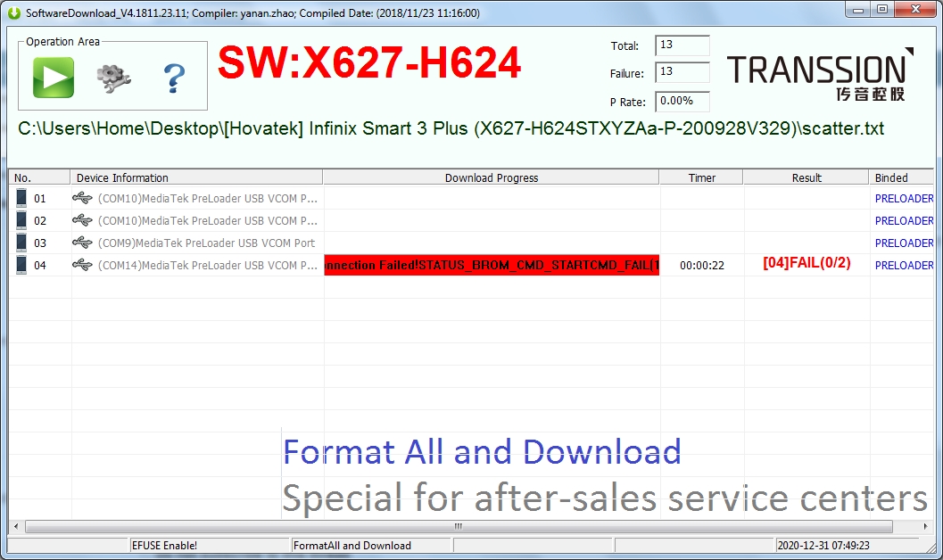Viewport: 943px width, 560px height.
Task: Click row number 02
Action: pyautogui.click(x=39, y=220)
